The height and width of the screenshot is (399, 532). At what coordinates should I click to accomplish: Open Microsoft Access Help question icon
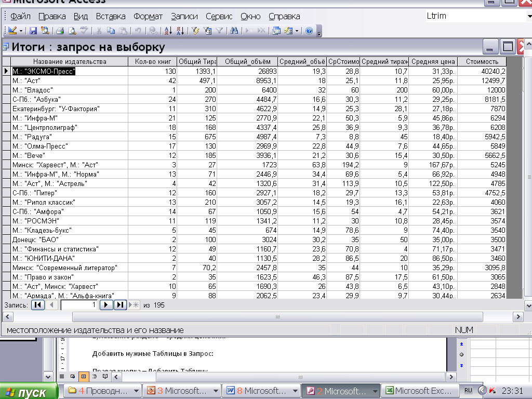coord(309,31)
